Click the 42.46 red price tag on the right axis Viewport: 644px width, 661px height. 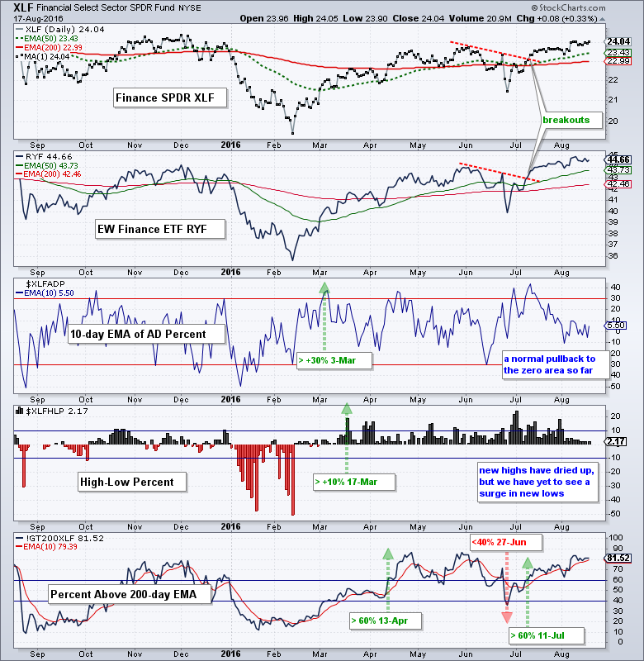[618, 184]
